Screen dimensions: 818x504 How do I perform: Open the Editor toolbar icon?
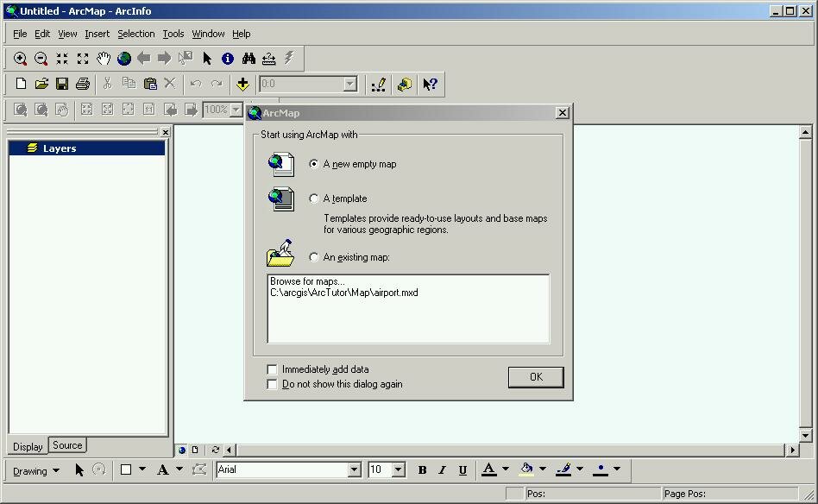click(x=379, y=84)
